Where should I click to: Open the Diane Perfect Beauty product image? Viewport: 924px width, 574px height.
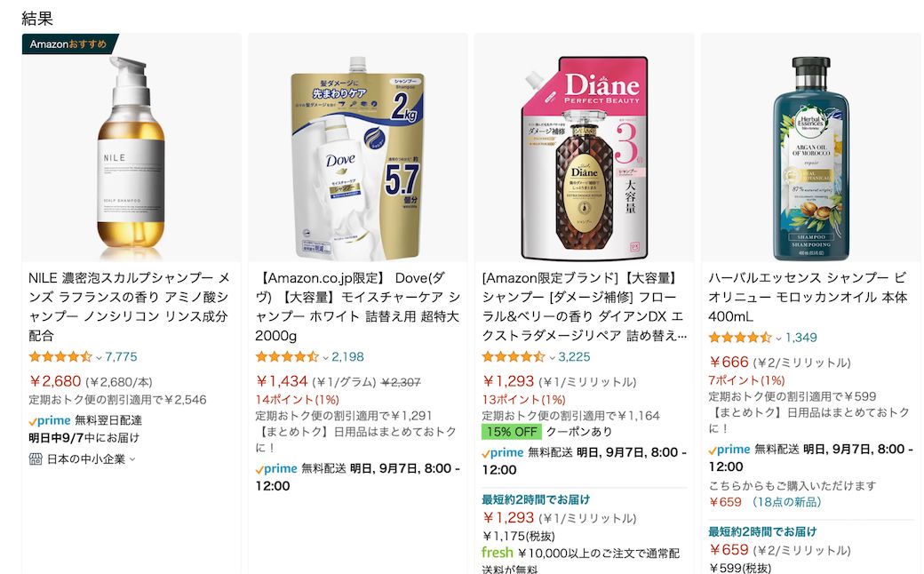coord(584,151)
